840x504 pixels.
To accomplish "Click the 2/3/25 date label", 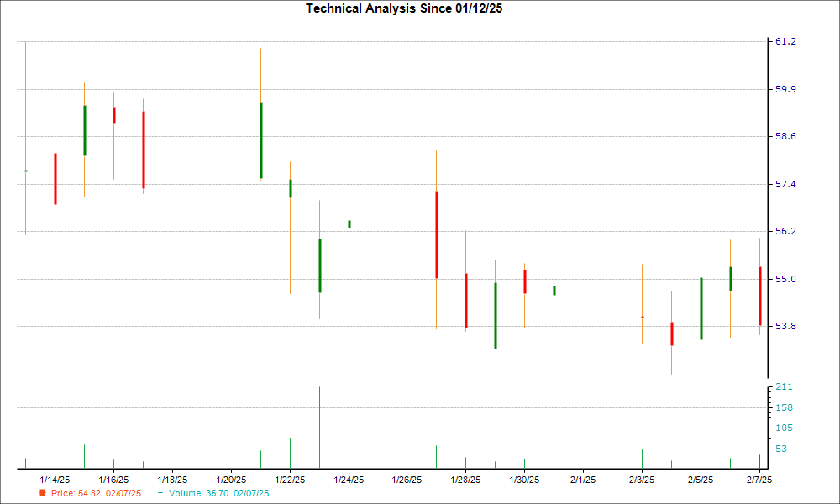I will coord(642,480).
